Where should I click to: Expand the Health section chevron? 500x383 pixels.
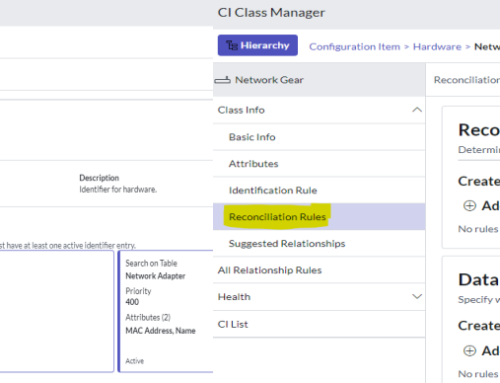[x=417, y=296]
